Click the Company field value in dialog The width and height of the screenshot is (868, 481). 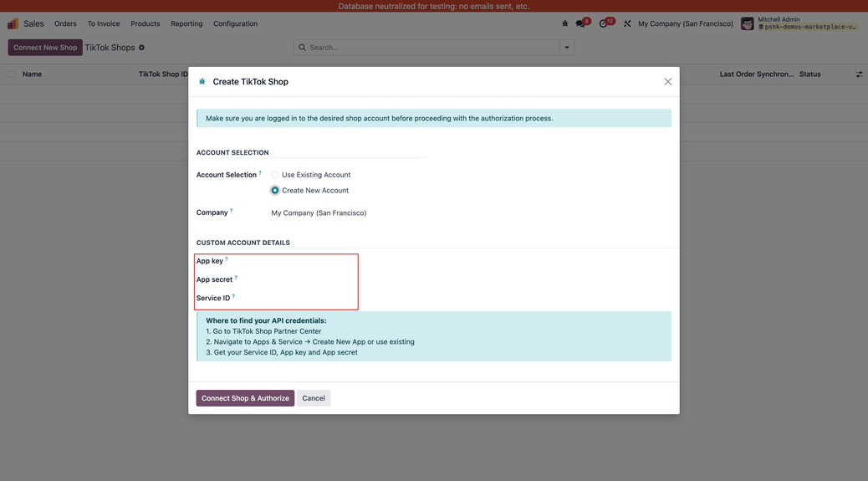tap(319, 213)
